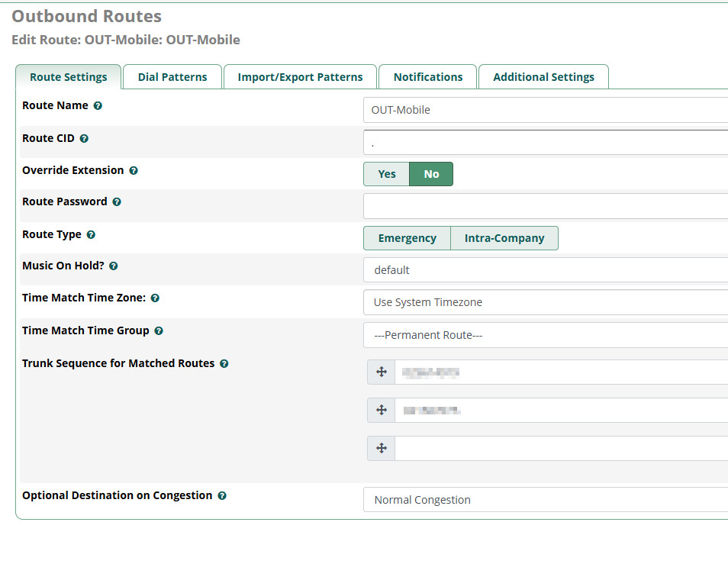Click the help icon next to Route Type

tap(91, 235)
